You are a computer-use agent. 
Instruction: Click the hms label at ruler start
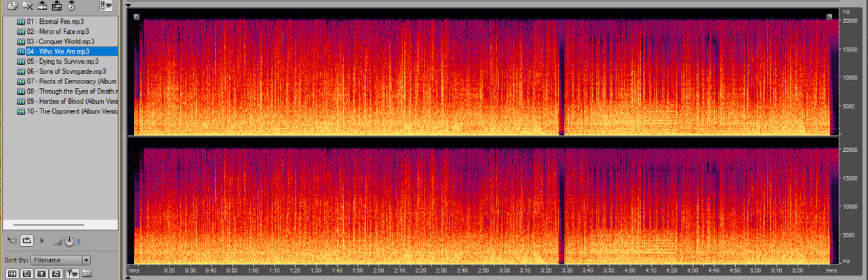(134, 271)
